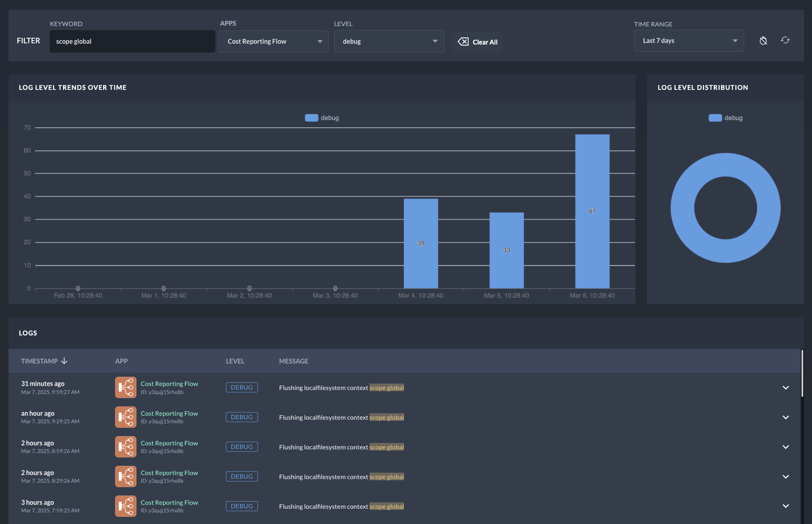
Task: Open the Time Range dropdown Last 7 days
Action: click(x=689, y=41)
